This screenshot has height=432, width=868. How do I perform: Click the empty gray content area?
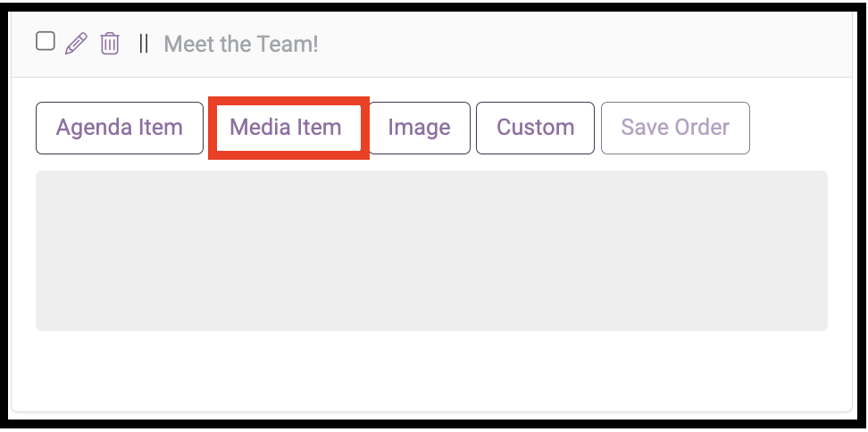click(432, 251)
